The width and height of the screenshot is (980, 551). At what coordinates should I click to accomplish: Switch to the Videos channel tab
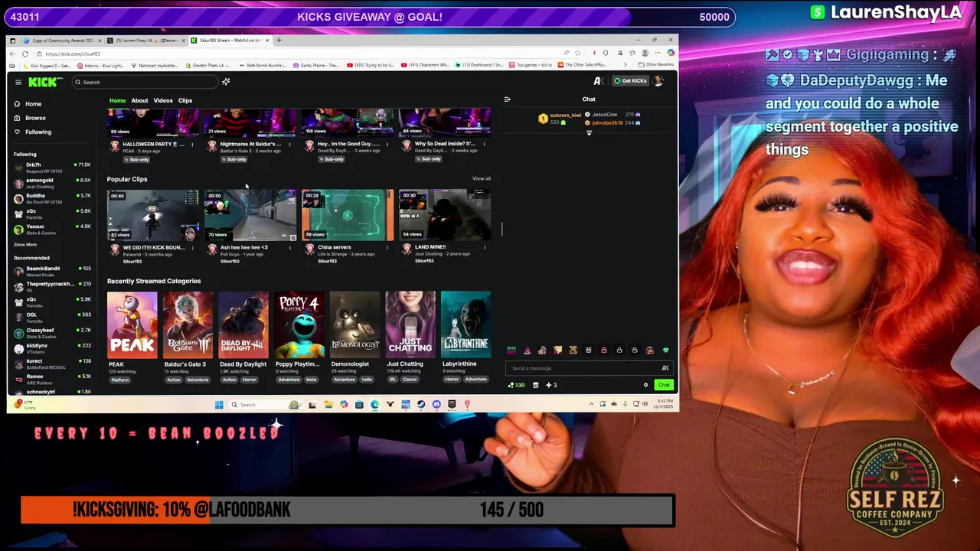pos(163,100)
